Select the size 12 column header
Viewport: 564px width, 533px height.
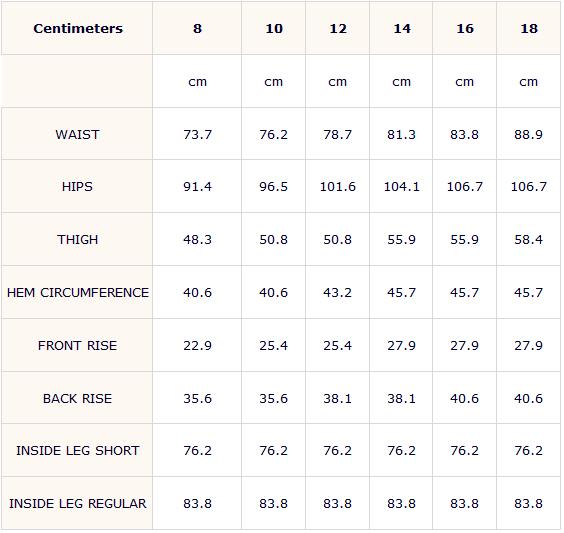point(338,28)
